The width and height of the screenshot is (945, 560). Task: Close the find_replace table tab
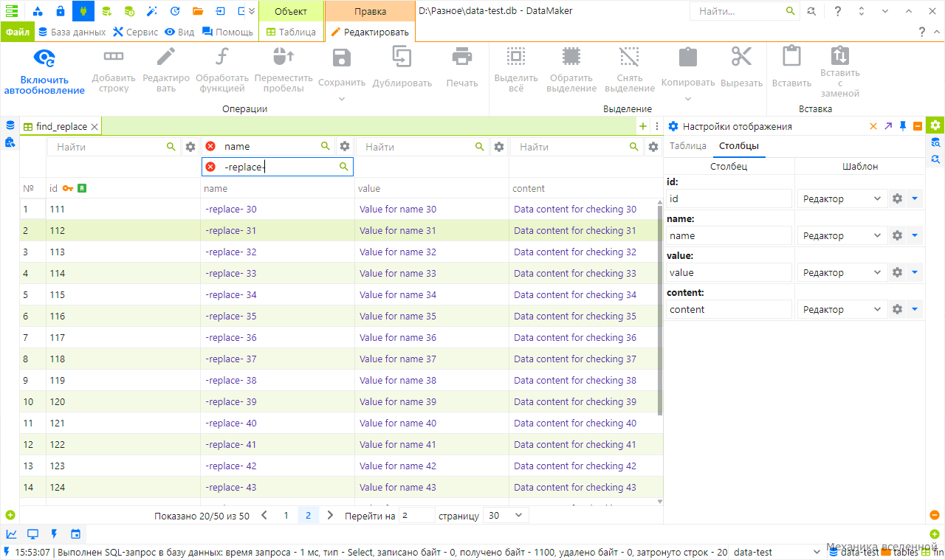(94, 127)
